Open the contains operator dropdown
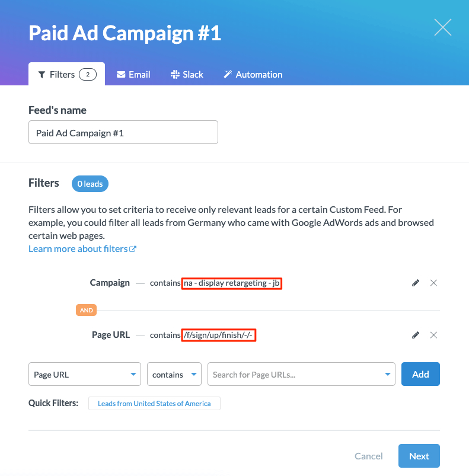 174,374
